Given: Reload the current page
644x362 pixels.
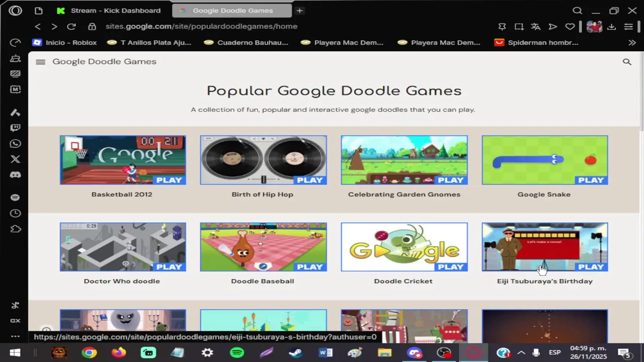Looking at the screenshot, I should click(x=71, y=26).
